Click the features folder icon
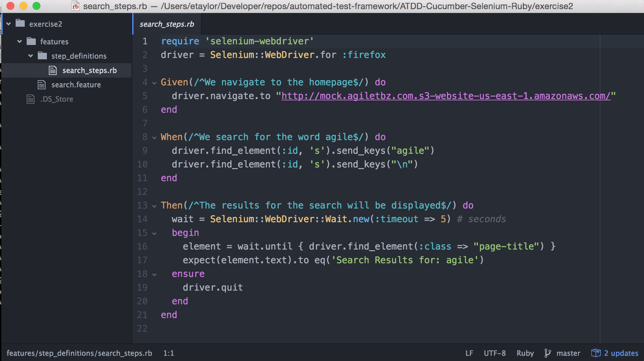The image size is (644, 361). [x=31, y=41]
